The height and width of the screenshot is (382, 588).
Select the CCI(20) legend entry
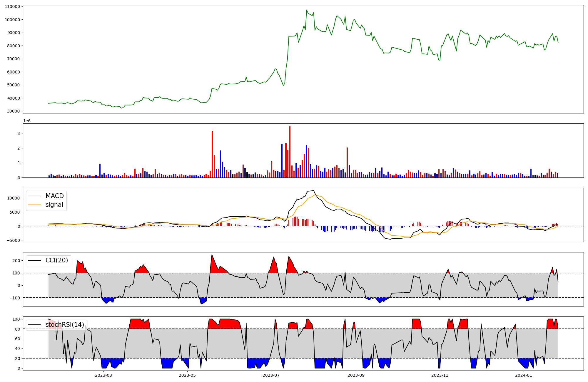(x=56, y=260)
